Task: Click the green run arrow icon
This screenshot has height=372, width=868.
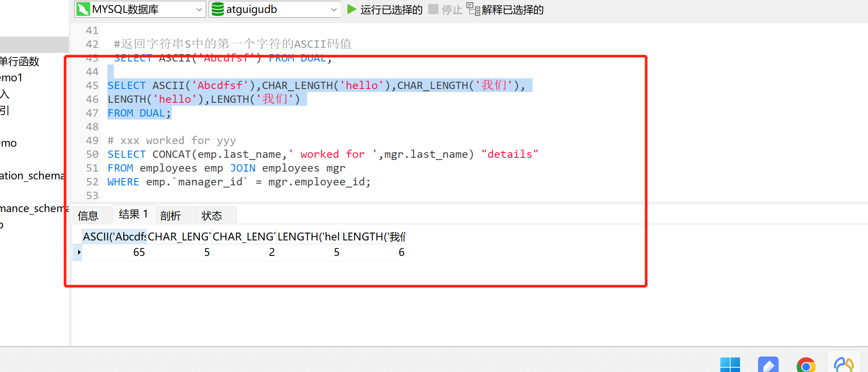Action: pyautogui.click(x=352, y=9)
